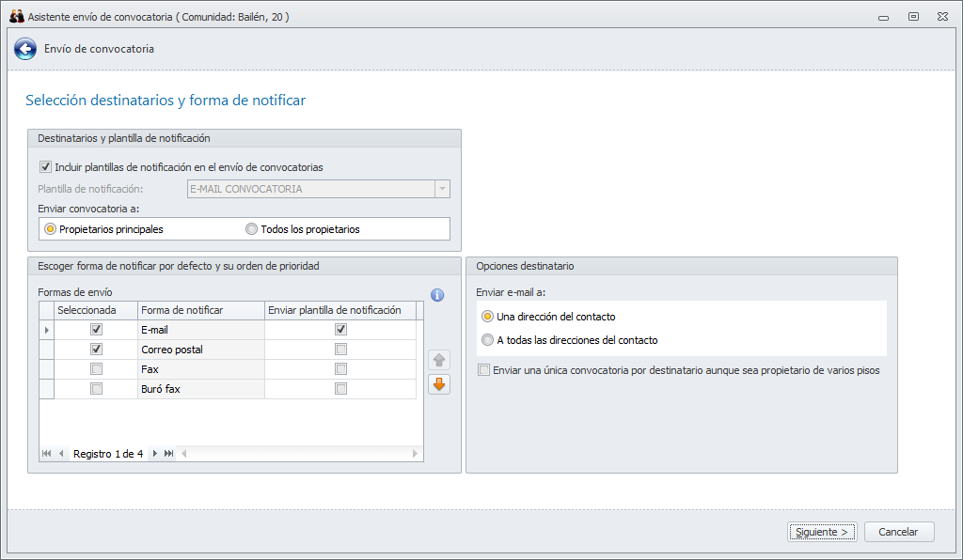Open the Plantilla de notificación dropdown
This screenshot has height=560, width=963.
coord(442,189)
